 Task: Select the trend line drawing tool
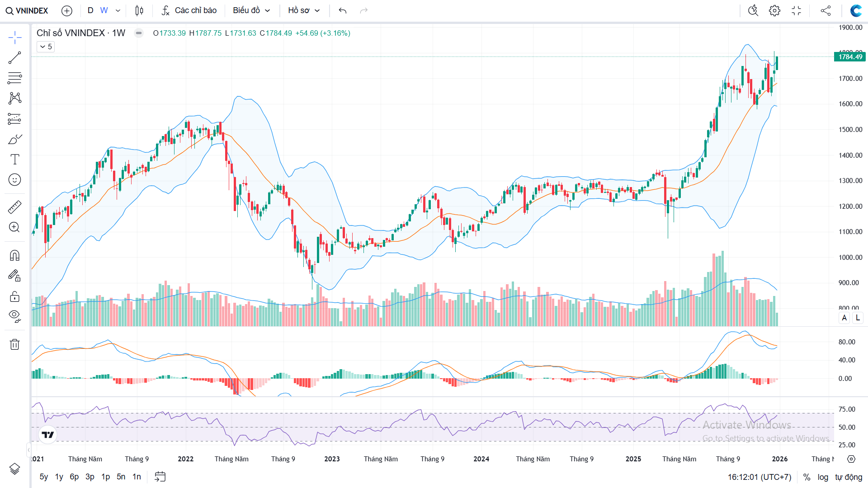coord(14,58)
